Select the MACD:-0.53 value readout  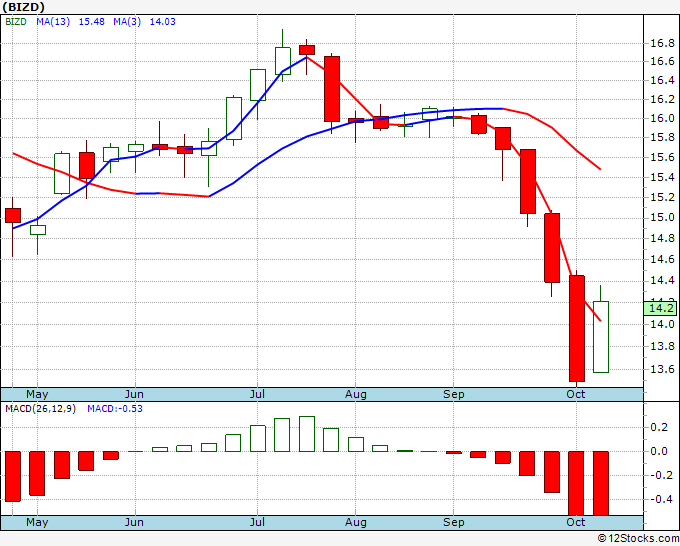(115, 409)
